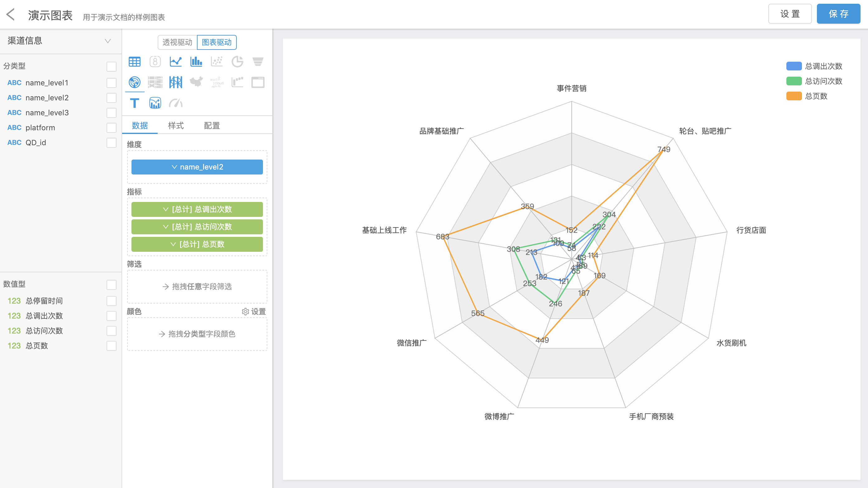Enable the 总停留时间 checkbox

pyautogui.click(x=111, y=301)
